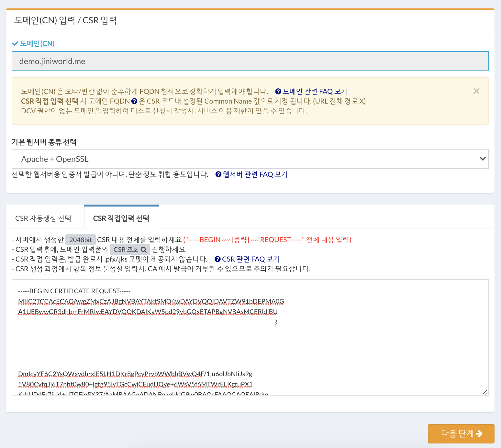Open the Apache + OpenSSL web server dropdown
This screenshot has width=501, height=448.
coord(250,159)
